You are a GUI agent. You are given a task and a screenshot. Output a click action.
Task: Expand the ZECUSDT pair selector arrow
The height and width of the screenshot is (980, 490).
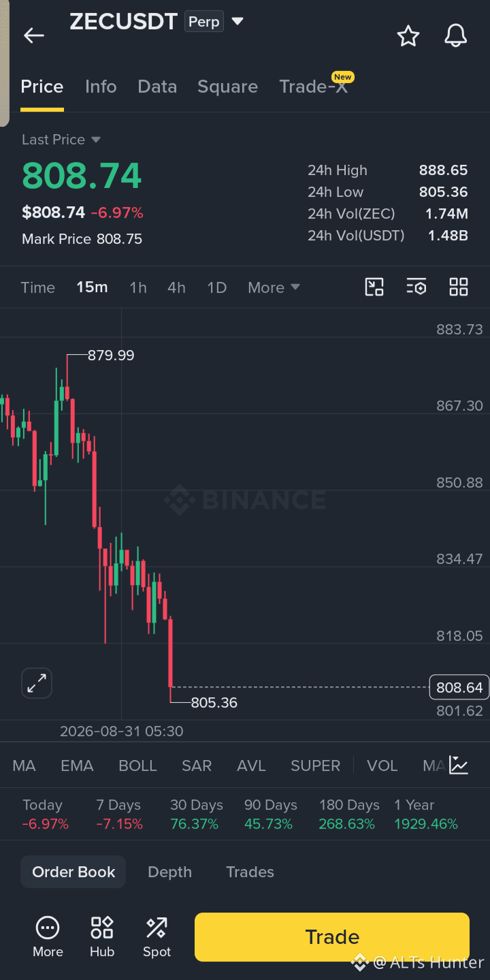[x=238, y=22]
